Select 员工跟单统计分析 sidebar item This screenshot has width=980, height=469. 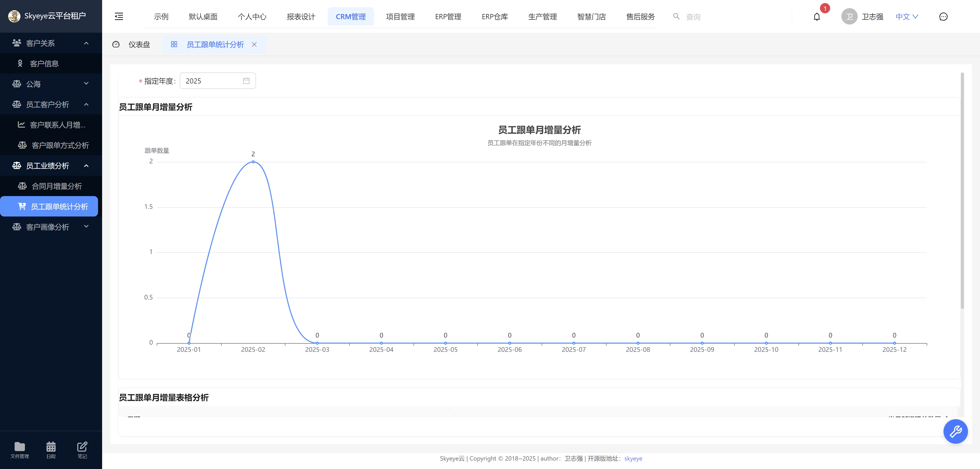click(49, 206)
